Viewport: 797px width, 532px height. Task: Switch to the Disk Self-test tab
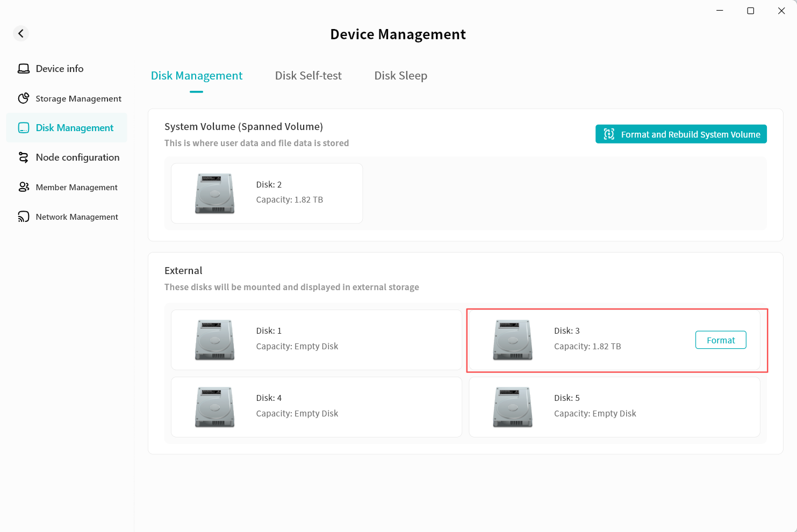(308, 76)
